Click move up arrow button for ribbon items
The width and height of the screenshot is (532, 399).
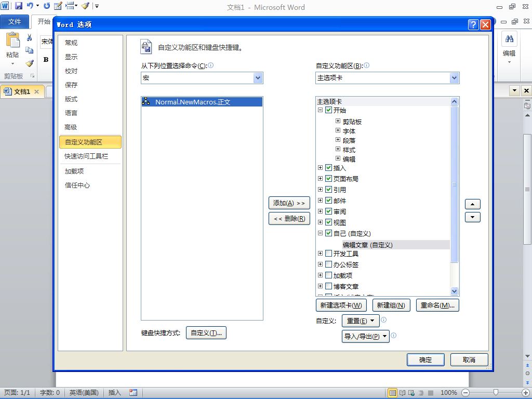coord(473,204)
